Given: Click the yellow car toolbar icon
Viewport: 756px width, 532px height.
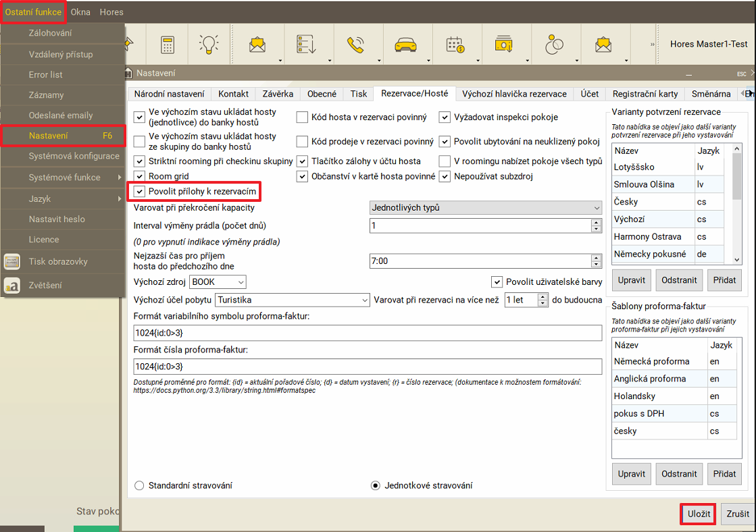Looking at the screenshot, I should click(x=405, y=45).
